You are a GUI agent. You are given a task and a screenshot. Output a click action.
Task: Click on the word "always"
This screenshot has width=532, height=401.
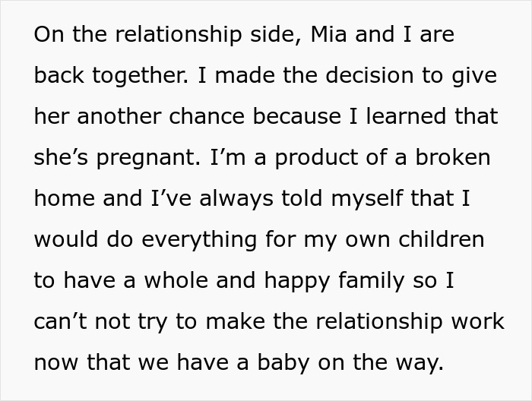pyautogui.click(x=236, y=199)
